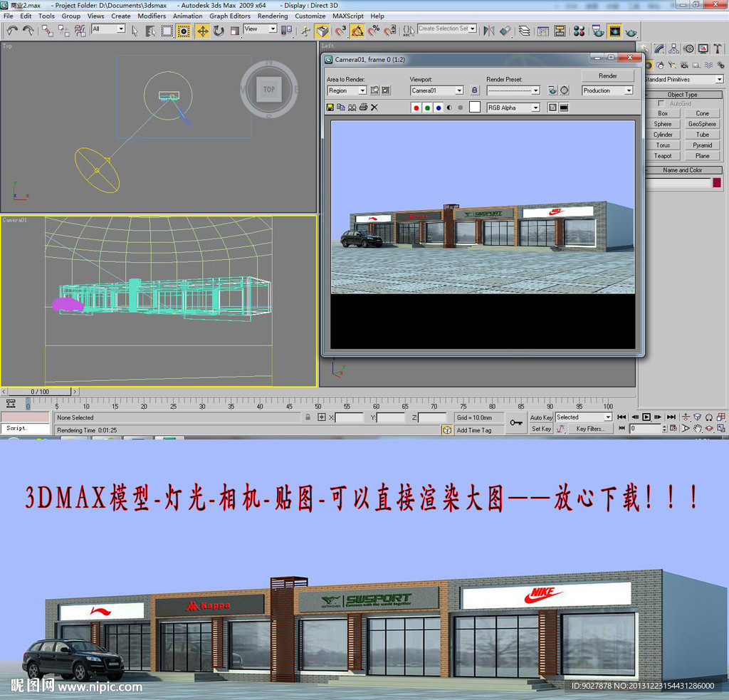729x700 pixels.
Task: Click the Mirror tool icon
Action: 488,31
